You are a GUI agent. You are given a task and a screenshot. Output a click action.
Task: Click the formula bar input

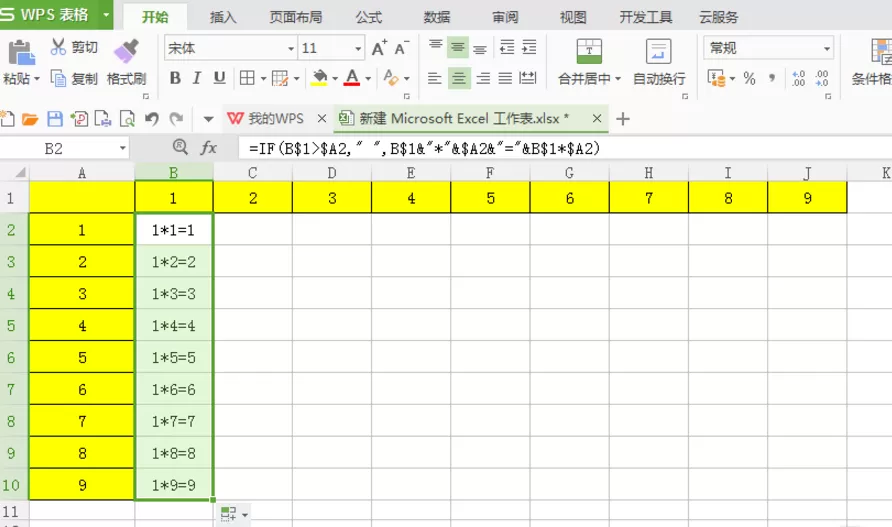pos(563,149)
